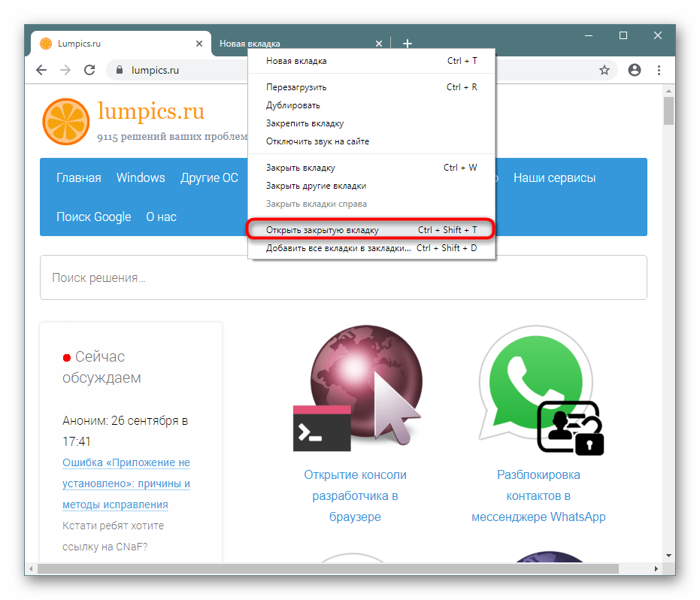Go back with the browser back arrow
Screen dimensions: 700x600
click(x=41, y=70)
